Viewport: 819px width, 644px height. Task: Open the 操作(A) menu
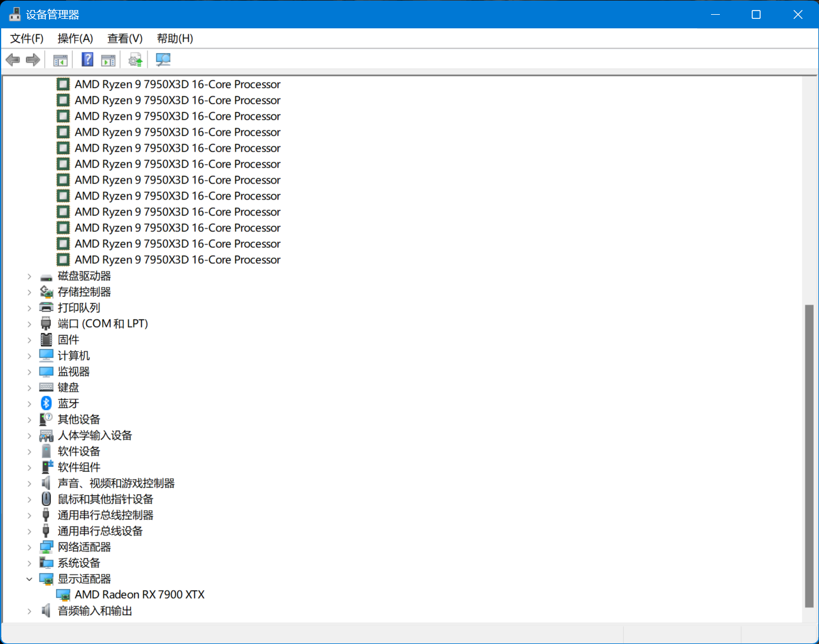point(75,38)
